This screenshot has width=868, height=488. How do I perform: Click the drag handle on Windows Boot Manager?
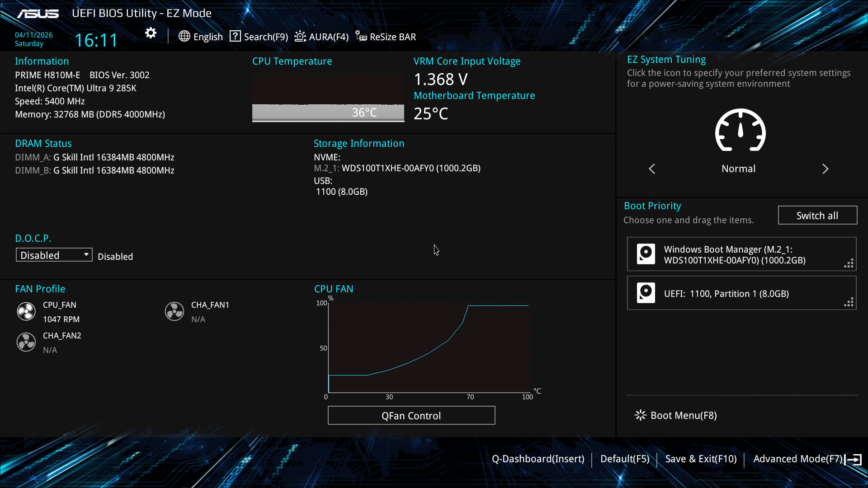(849, 263)
